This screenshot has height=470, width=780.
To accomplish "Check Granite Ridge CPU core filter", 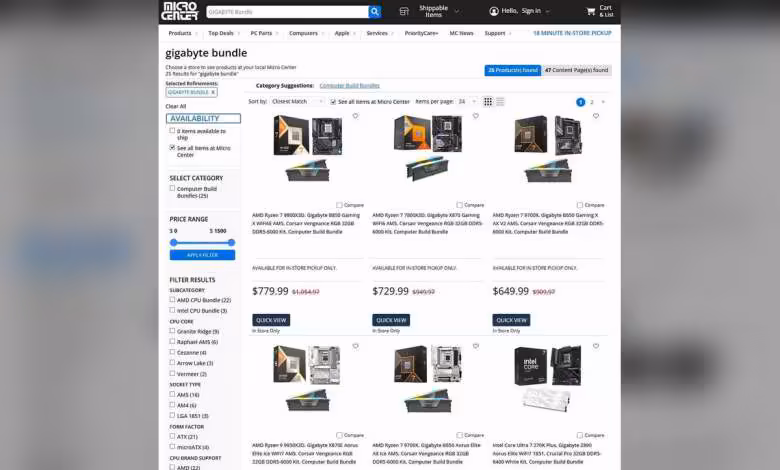I will [x=172, y=331].
